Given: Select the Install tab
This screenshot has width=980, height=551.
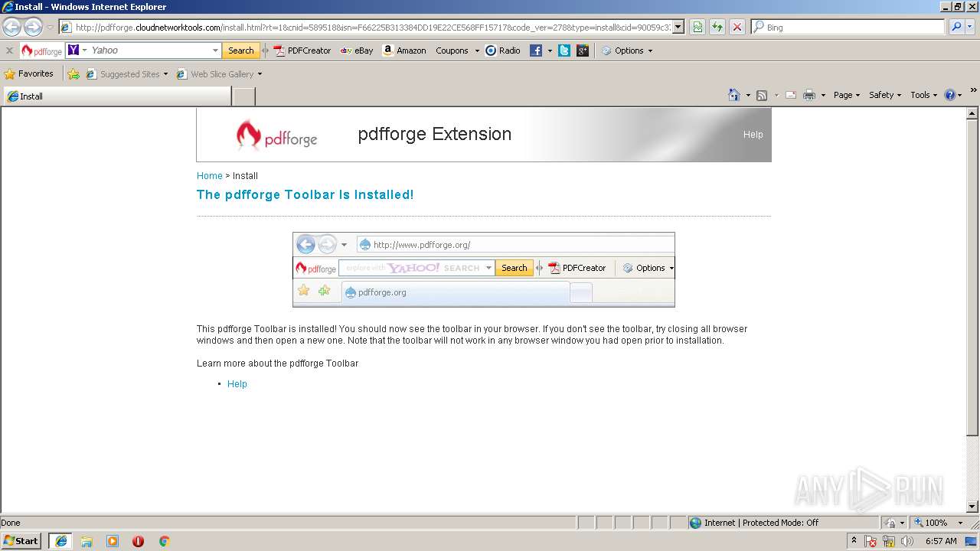Looking at the screenshot, I should pos(117,96).
